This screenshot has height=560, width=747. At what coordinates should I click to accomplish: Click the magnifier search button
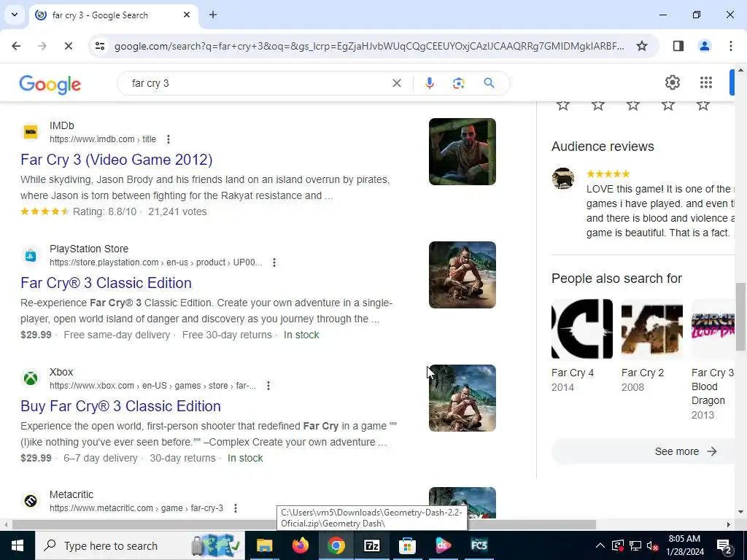point(489,83)
